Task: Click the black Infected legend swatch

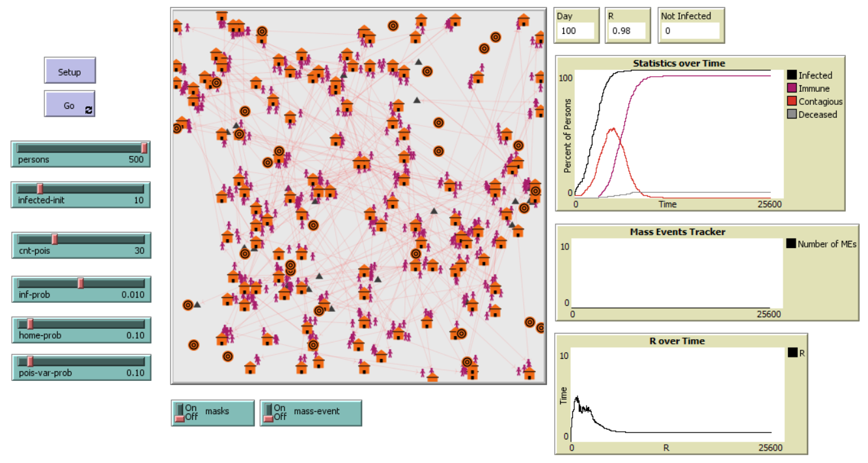Action: [792, 76]
